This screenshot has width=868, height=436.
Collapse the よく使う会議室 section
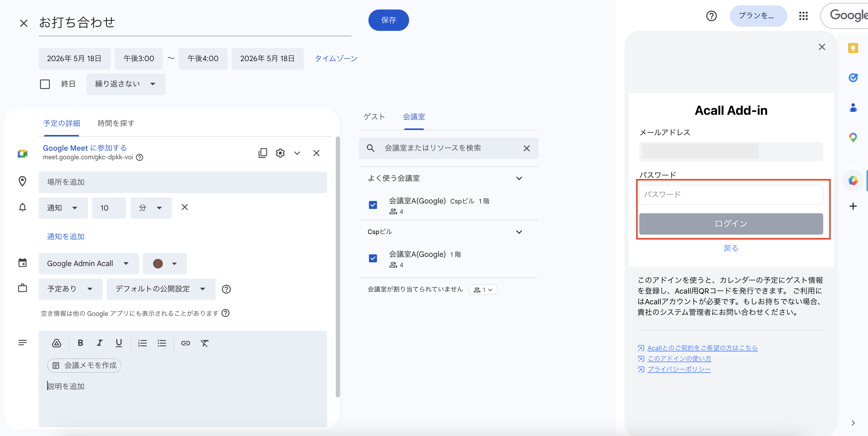tap(519, 178)
